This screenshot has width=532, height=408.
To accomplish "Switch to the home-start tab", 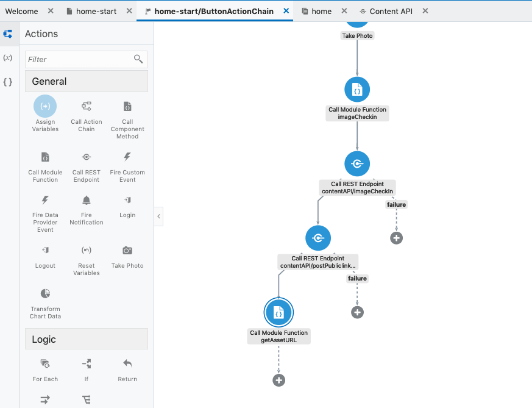I will tap(96, 11).
